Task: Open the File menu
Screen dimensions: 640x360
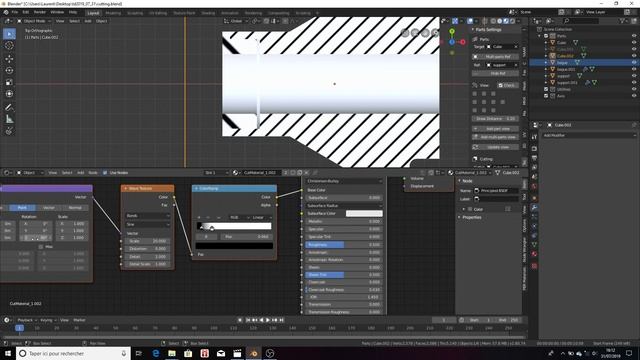Action: 15,12
